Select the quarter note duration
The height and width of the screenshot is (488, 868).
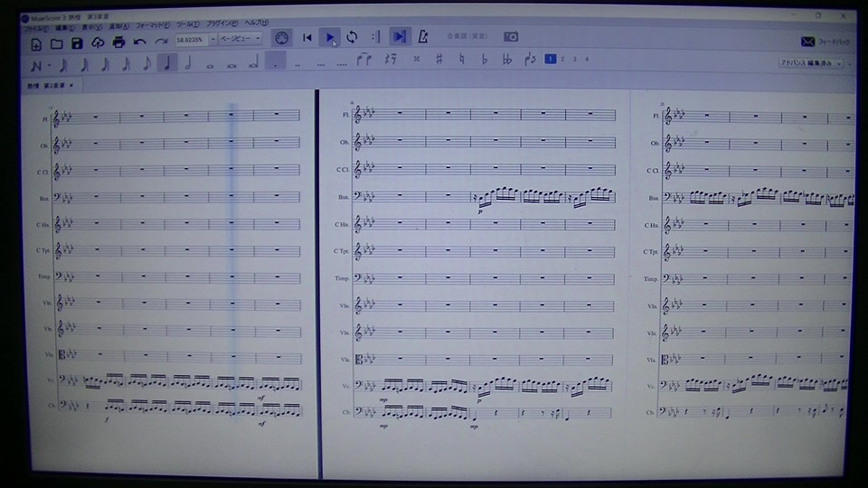[167, 62]
